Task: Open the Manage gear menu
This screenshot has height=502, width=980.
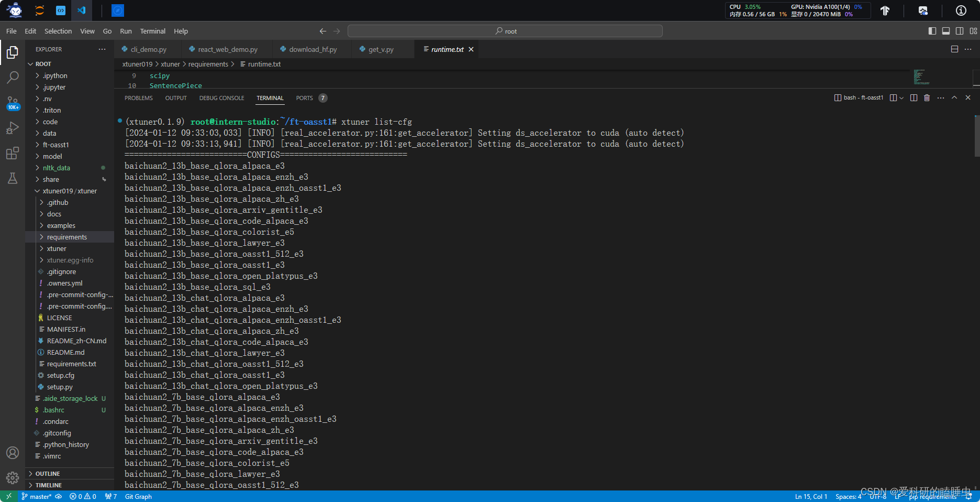Action: (x=13, y=478)
